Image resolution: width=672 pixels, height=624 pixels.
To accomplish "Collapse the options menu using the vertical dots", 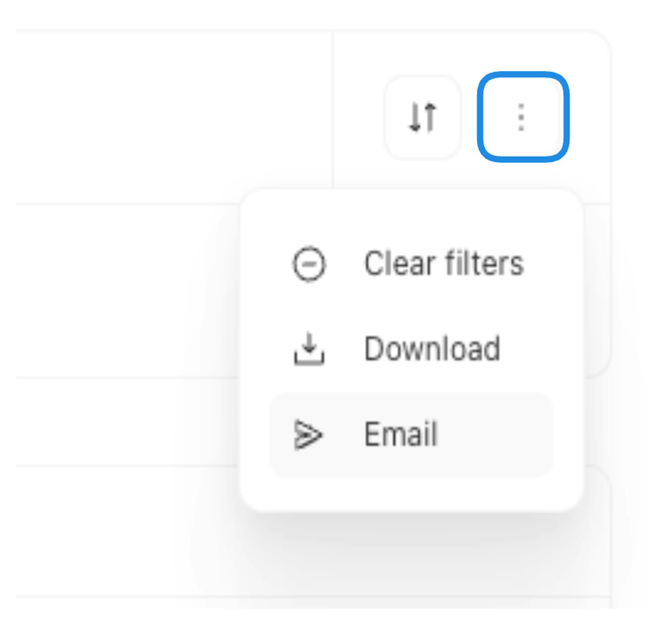I will coord(522,117).
